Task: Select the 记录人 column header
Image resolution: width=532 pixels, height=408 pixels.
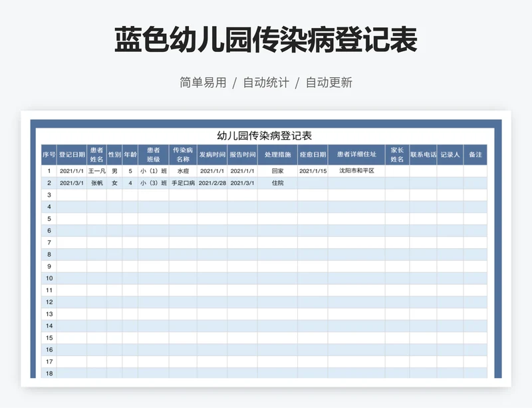Action: pyautogui.click(x=450, y=154)
